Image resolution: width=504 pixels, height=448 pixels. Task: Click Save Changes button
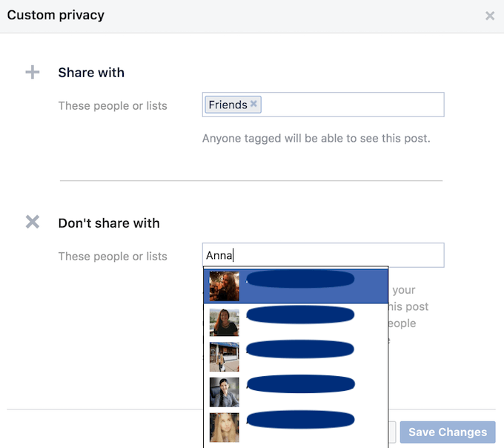click(448, 432)
